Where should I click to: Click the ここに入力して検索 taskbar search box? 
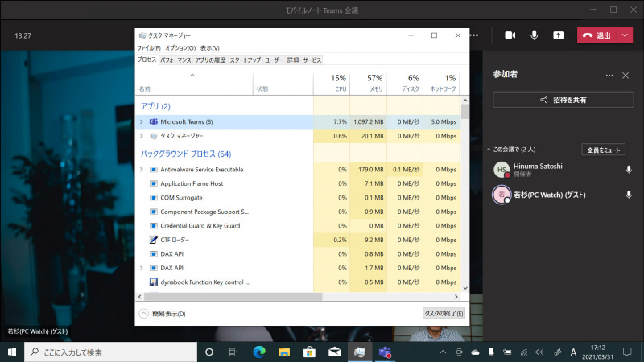coord(111,352)
